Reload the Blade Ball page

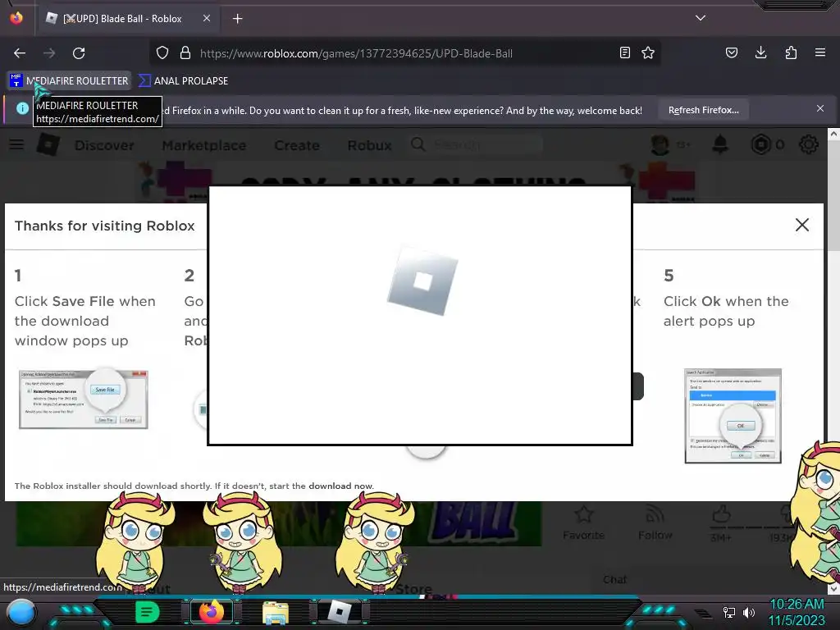79,53
